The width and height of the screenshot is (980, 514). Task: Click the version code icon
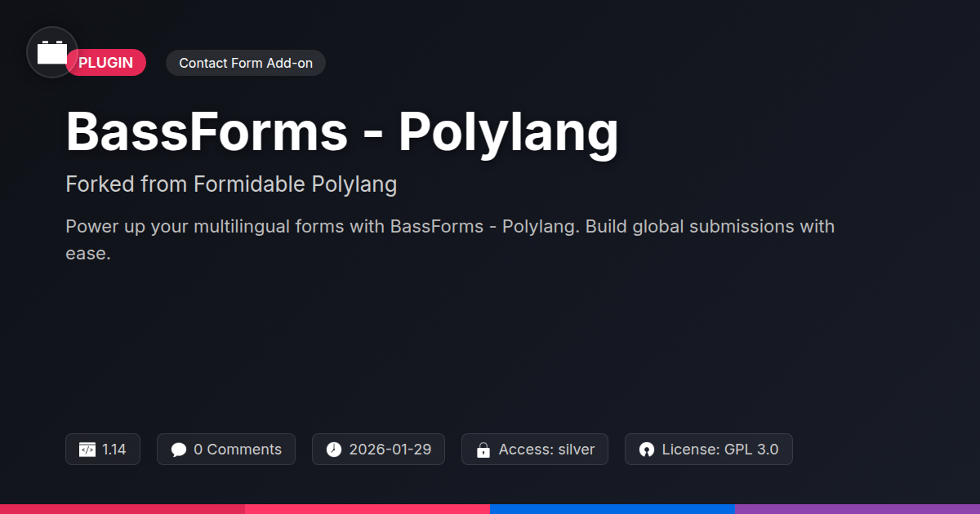tap(87, 450)
